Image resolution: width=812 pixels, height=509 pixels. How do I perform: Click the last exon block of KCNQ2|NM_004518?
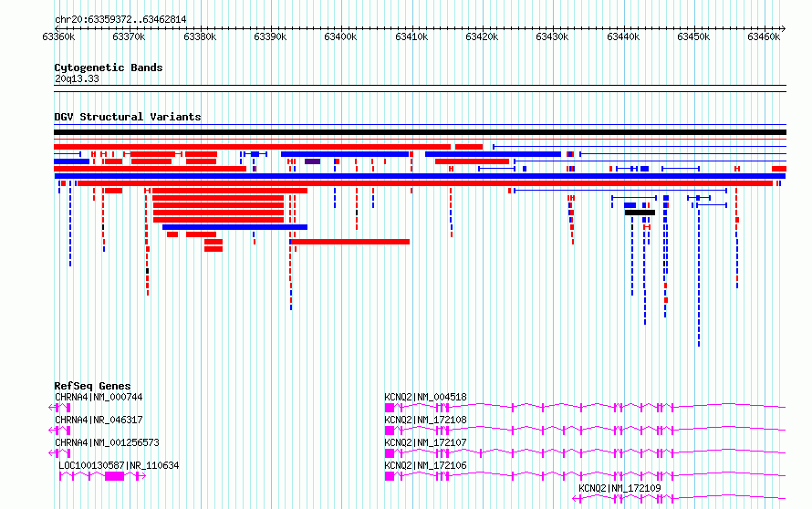tap(390, 408)
